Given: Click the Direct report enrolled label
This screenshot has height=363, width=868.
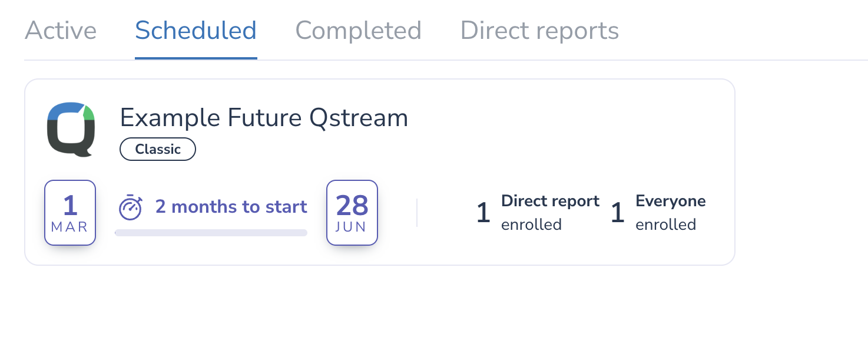Looking at the screenshot, I should 551,213.
